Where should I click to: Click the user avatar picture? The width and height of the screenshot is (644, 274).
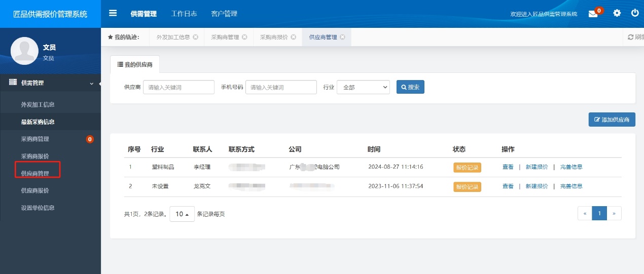[24, 51]
